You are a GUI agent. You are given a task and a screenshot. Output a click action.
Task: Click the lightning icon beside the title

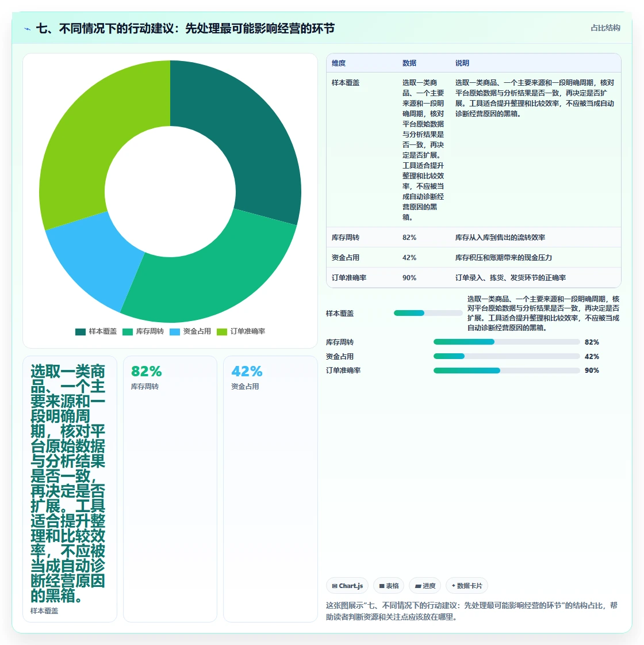28,29
